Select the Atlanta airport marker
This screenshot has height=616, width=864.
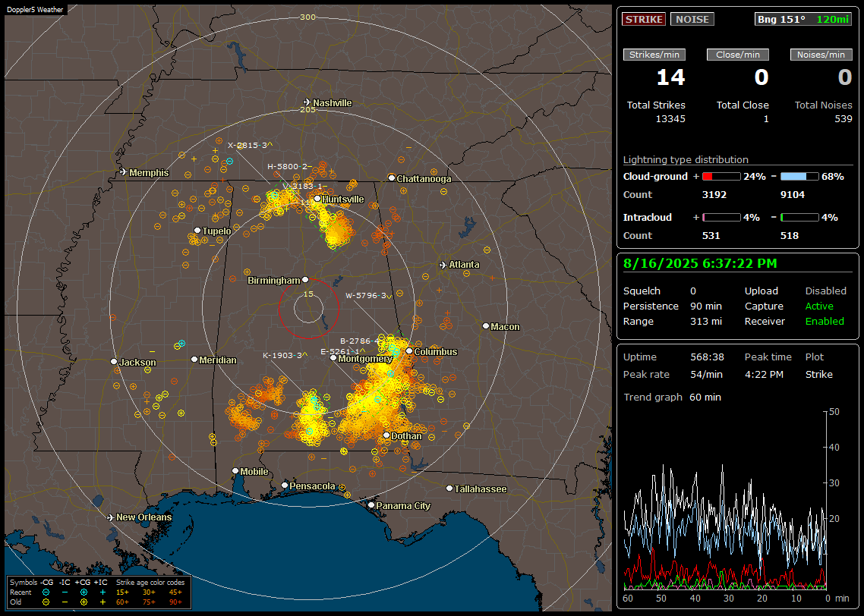point(443,265)
